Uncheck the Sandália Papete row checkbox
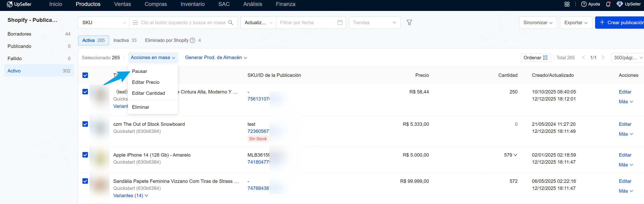Viewport: 644px width, 204px height. [85, 181]
